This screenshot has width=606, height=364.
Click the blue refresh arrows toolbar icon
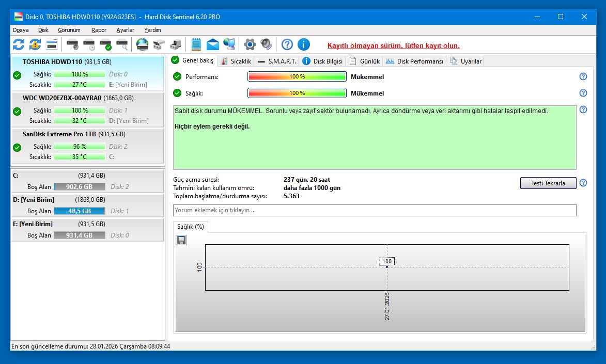(x=19, y=44)
